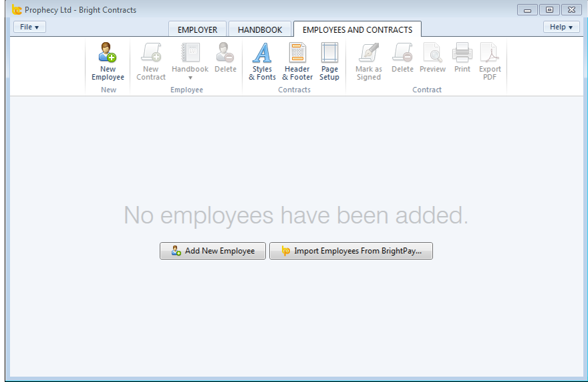Image resolution: width=588 pixels, height=382 pixels.
Task: Select the EMPLOYEES AND CONTRACTS tab
Action: (357, 29)
